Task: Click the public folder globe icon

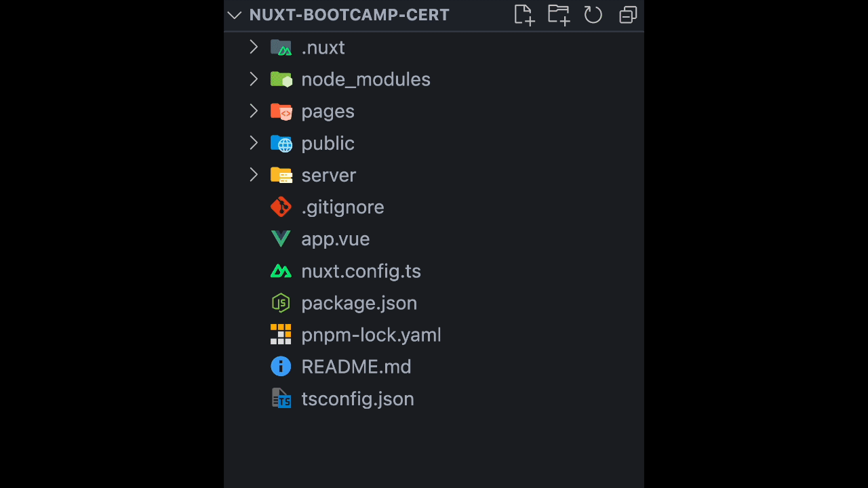Action: 281,143
